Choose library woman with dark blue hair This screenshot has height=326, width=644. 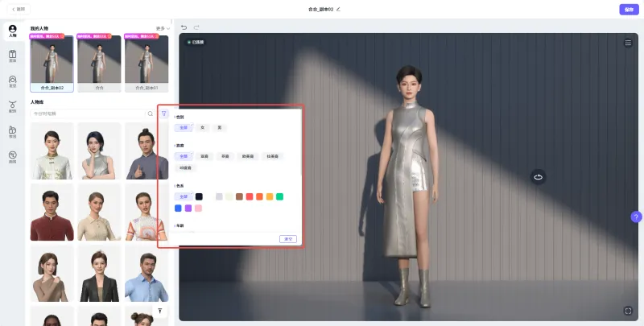coord(99,151)
